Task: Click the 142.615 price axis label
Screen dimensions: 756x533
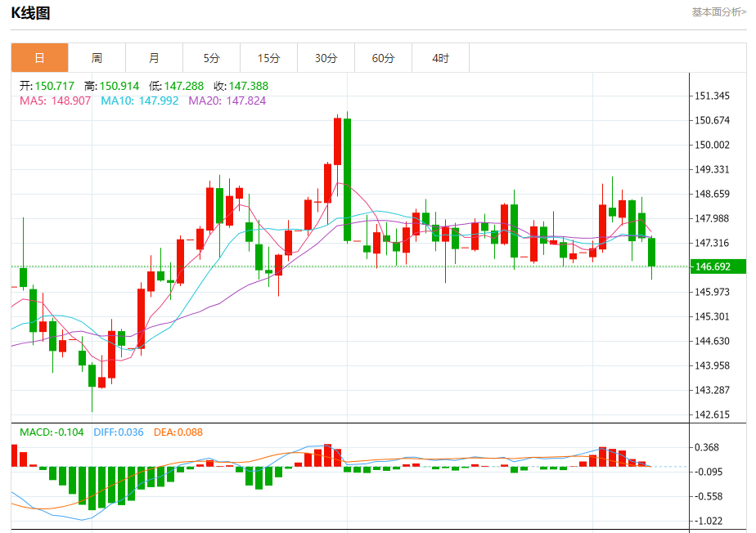Action: click(x=712, y=414)
